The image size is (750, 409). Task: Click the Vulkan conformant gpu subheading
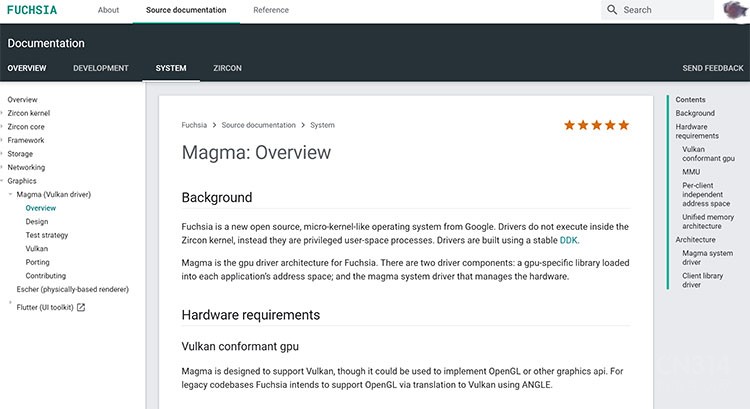240,346
